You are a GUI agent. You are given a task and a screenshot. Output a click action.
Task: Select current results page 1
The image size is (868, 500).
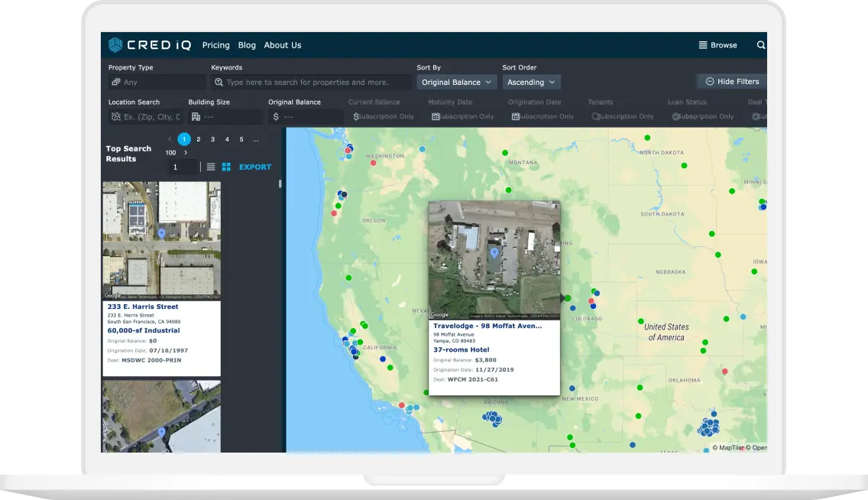(184, 139)
